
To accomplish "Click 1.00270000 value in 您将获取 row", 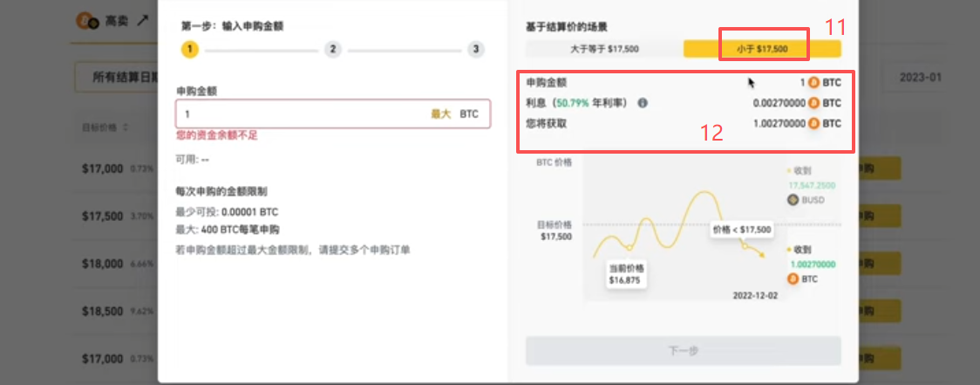I will 779,123.
